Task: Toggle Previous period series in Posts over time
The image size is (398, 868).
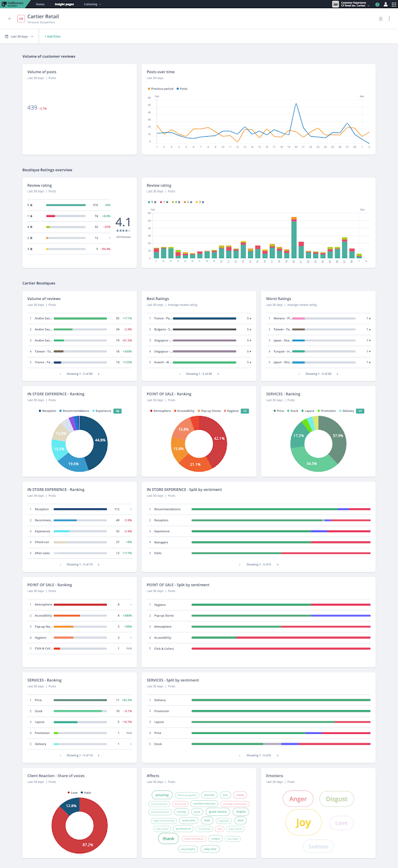Action: click(160, 88)
